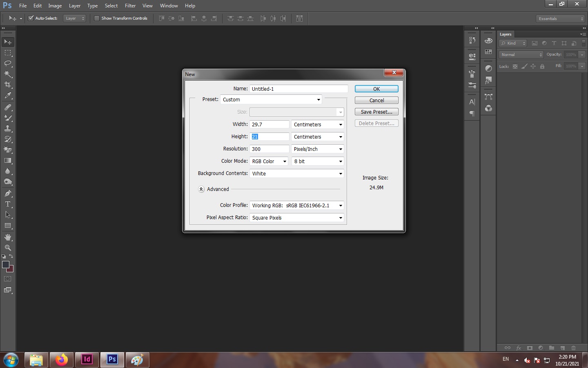Select the Zoom tool
Screen dimensions: 588x368
click(8, 248)
